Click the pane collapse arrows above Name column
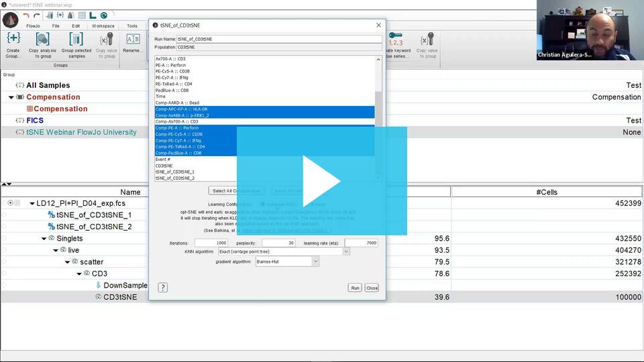This screenshot has width=644, height=362. coord(7,184)
